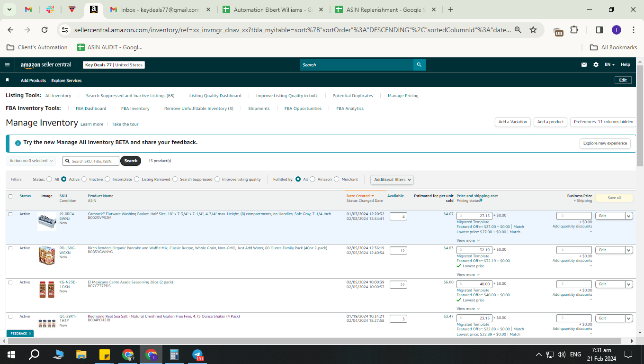Open Action on 0 selected dropdown
Viewport: 644px width, 364px height.
point(31,161)
